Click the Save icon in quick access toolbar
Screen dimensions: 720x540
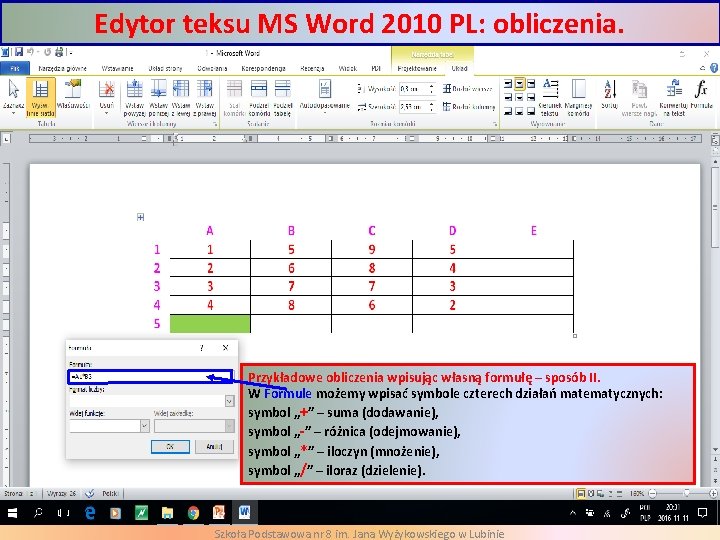pos(19,52)
